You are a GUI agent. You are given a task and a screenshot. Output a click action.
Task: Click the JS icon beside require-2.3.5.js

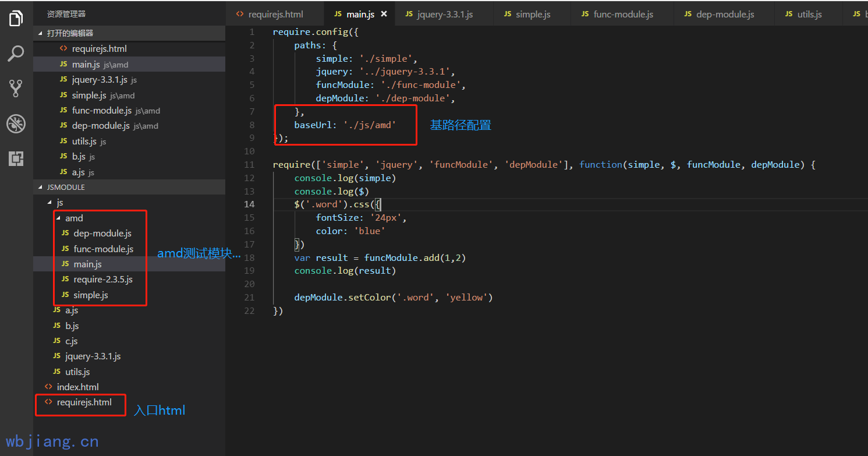point(65,280)
